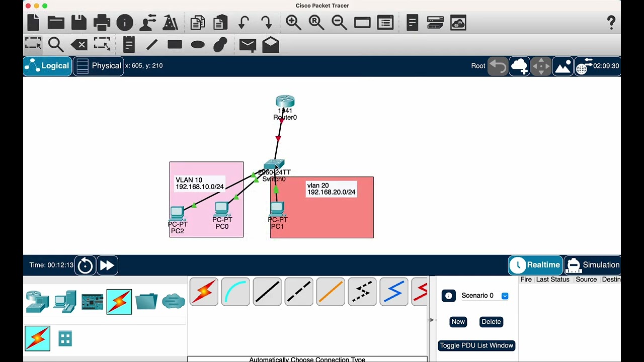644x362 pixels.
Task: Choose the Inspect magnifier tool
Action: click(56, 45)
